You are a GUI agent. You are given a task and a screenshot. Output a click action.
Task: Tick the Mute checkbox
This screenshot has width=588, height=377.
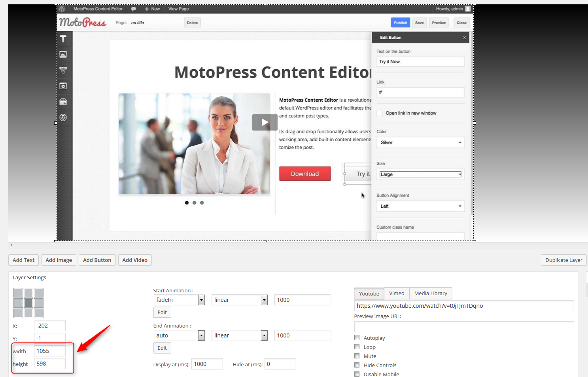click(x=357, y=356)
